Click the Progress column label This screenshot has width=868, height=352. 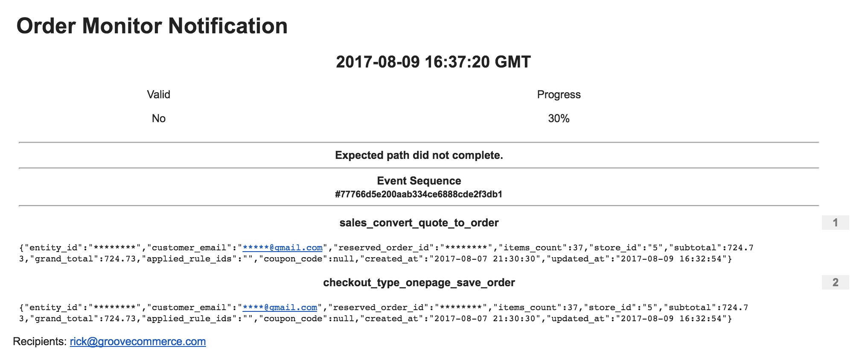pyautogui.click(x=559, y=94)
